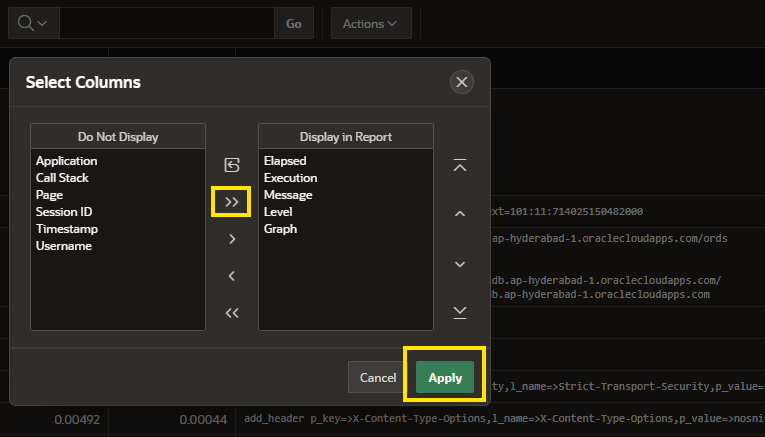Click the 0.00044 execution value cell
765x437 pixels.
tap(203, 419)
